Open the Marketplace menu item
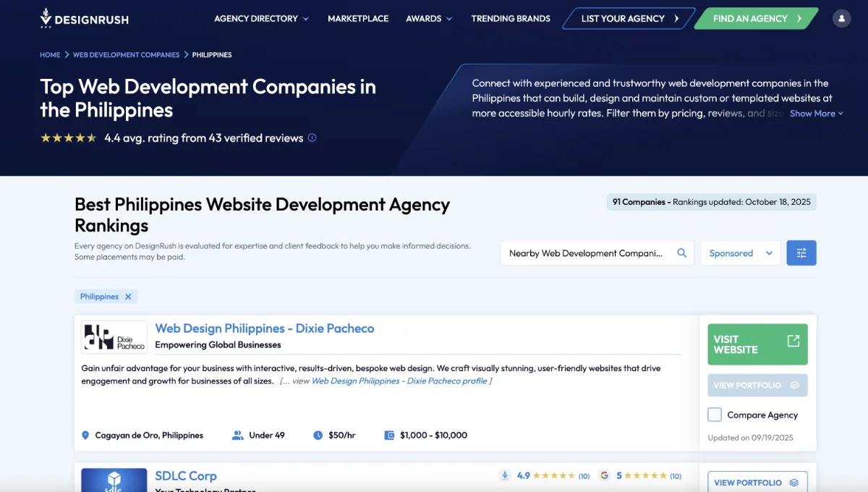Image resolution: width=868 pixels, height=492 pixels. click(x=358, y=19)
